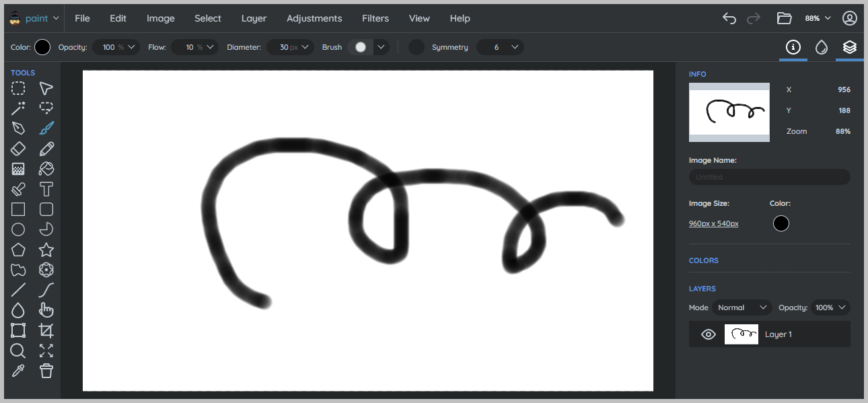The width and height of the screenshot is (868, 403).
Task: Select the Paint Bucket tool
Action: [46, 169]
